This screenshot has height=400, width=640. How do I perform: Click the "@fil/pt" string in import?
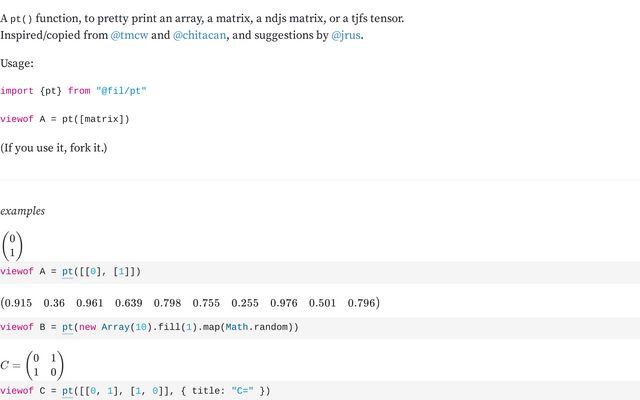click(x=121, y=91)
